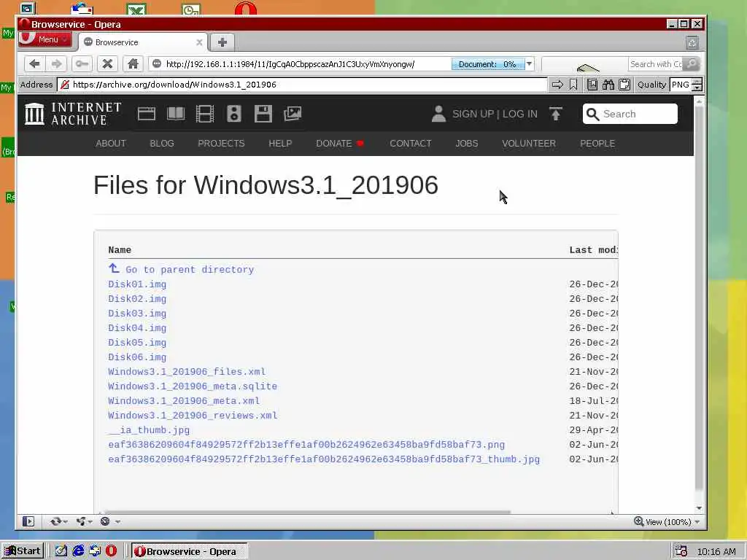This screenshot has width=747, height=560.
Task: Open the PROJECTS nav item
Action: [221, 144]
